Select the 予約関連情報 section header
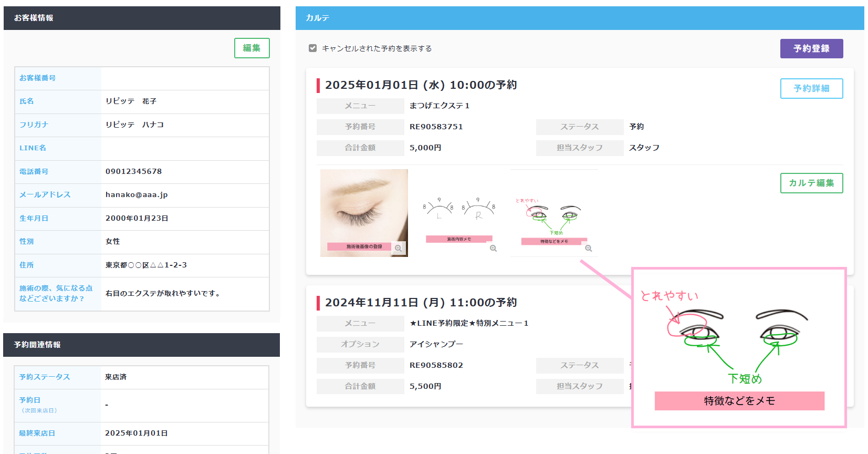Screen dimensions: 868x454 (x=142, y=345)
